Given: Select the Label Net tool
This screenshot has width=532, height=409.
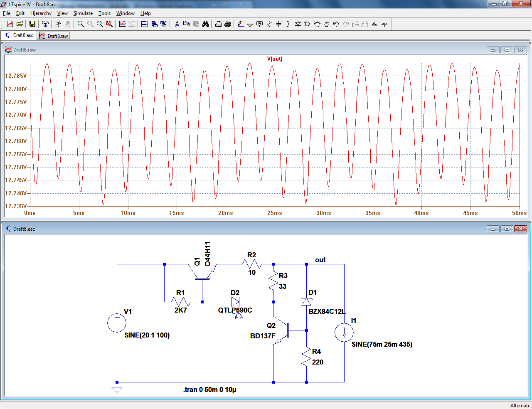Looking at the screenshot, I should click(x=260, y=24).
